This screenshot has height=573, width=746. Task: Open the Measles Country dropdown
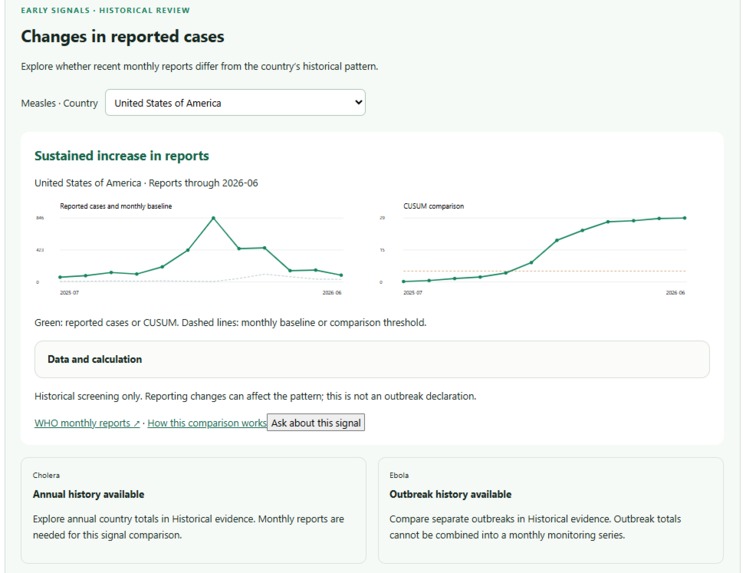coord(235,102)
